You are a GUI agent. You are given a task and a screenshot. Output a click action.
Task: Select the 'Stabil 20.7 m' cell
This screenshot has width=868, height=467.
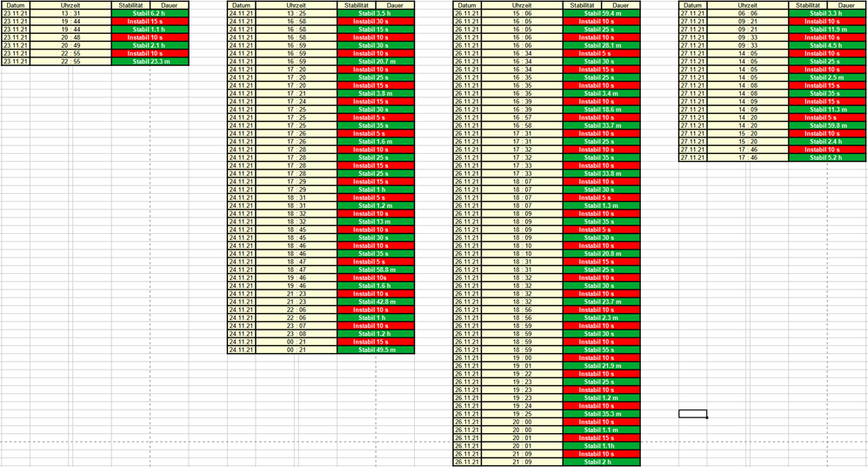click(x=376, y=62)
